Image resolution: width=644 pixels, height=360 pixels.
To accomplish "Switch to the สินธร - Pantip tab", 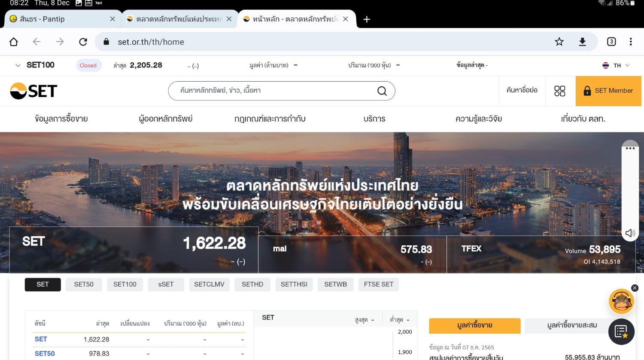I will 62,19.
